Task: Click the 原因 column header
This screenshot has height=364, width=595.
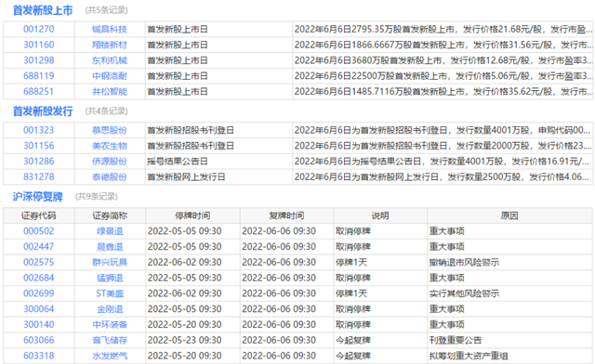Action: 509,215
